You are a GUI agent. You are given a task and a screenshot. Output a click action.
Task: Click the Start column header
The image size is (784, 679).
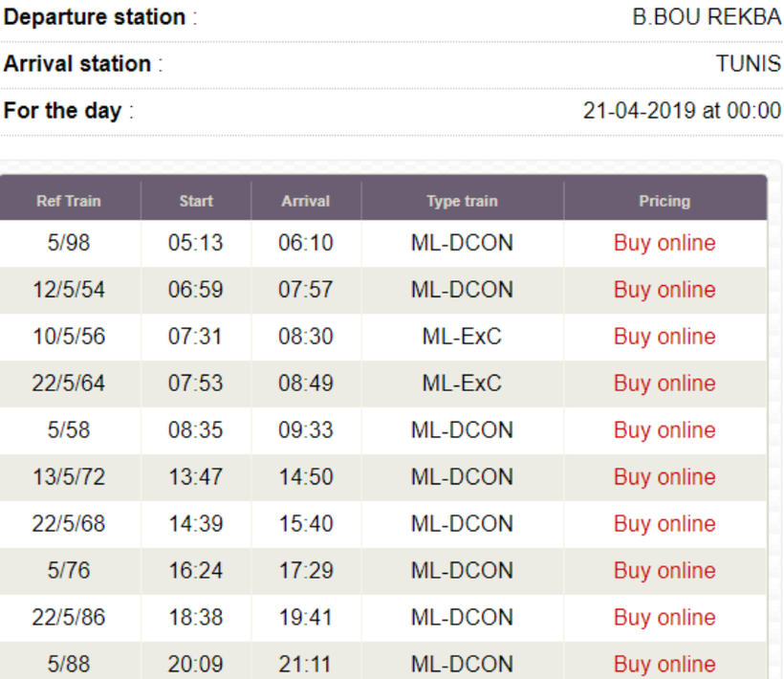coord(196,201)
